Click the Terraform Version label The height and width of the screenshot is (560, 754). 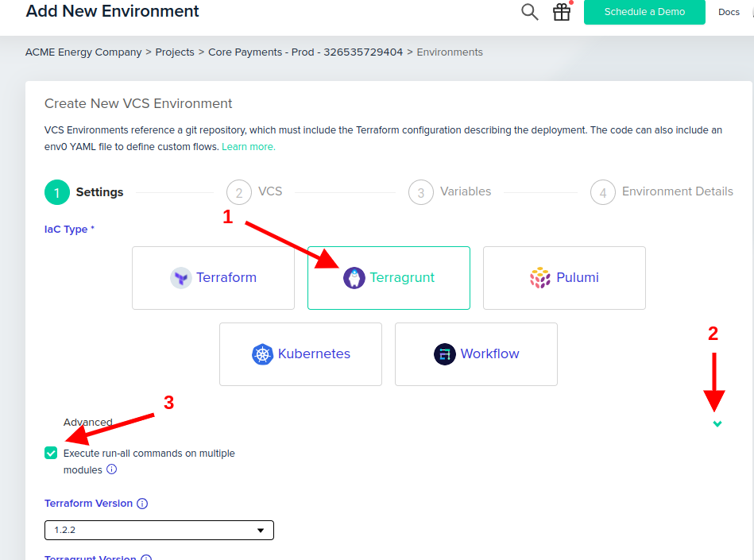[88, 504]
